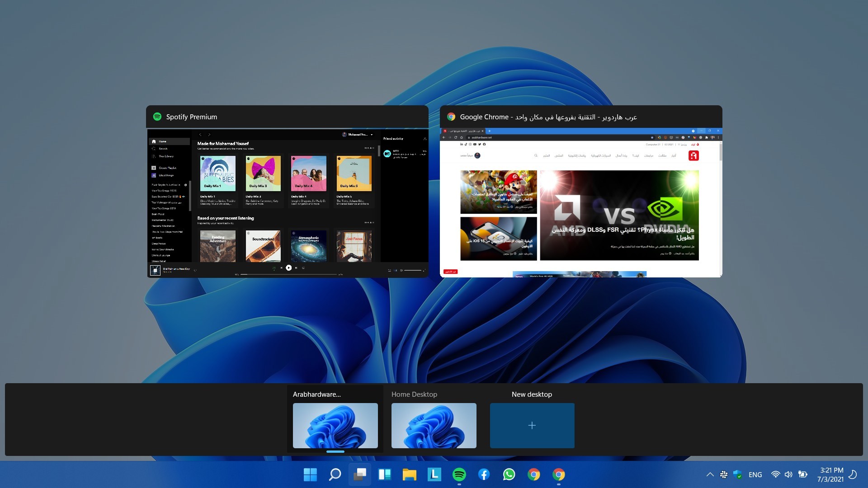Open the Daily Mix 1 cover
This screenshot has width=868, height=488.
click(x=218, y=174)
